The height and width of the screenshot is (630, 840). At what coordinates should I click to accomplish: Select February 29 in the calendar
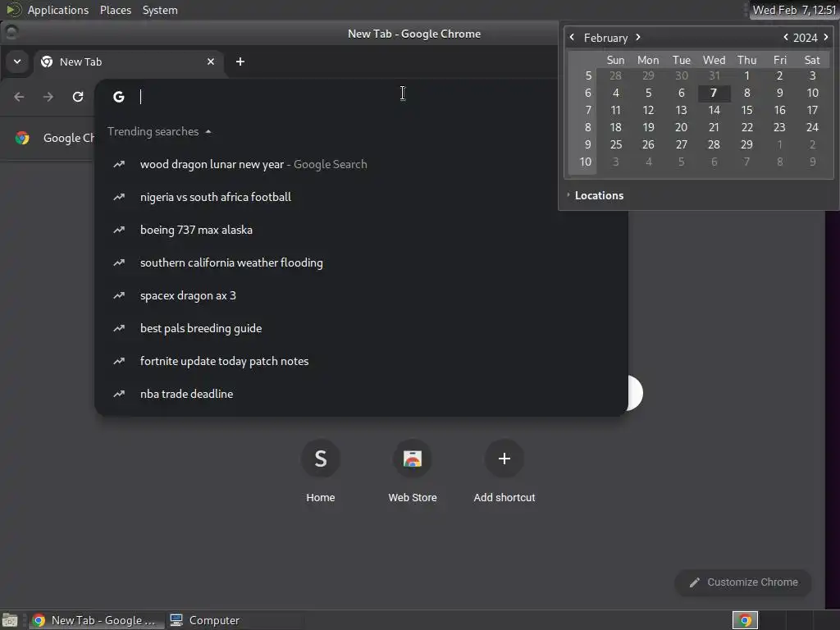pyautogui.click(x=746, y=144)
